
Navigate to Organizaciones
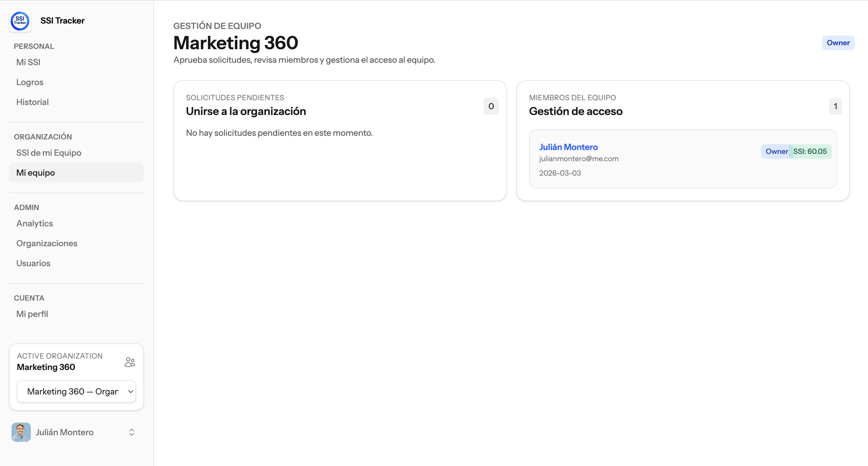47,244
